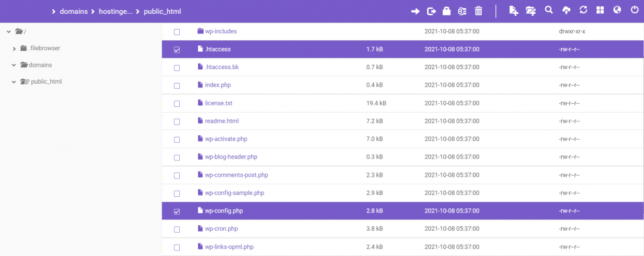The height and width of the screenshot is (256, 644).
Task: Select domains label in sidebar tree
Action: tap(40, 65)
